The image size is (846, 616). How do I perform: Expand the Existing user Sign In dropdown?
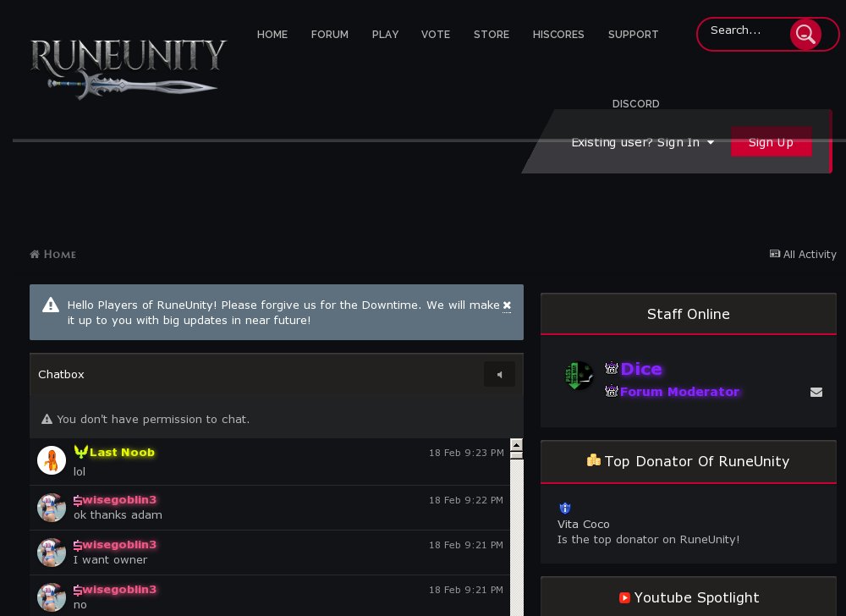(x=643, y=142)
